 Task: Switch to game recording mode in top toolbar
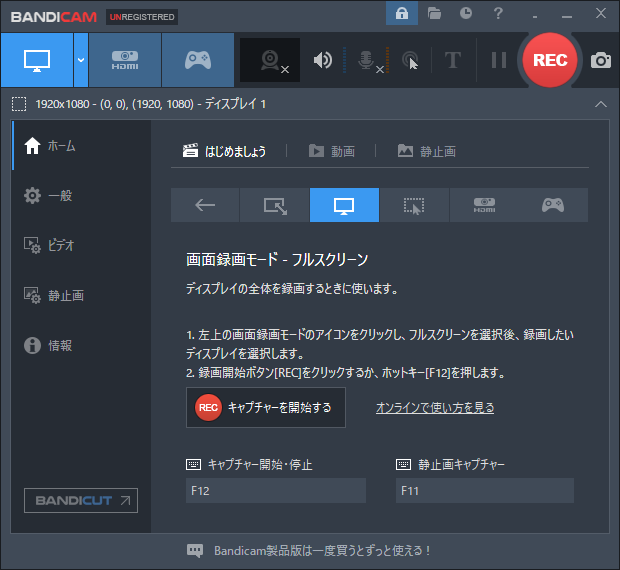[198, 60]
